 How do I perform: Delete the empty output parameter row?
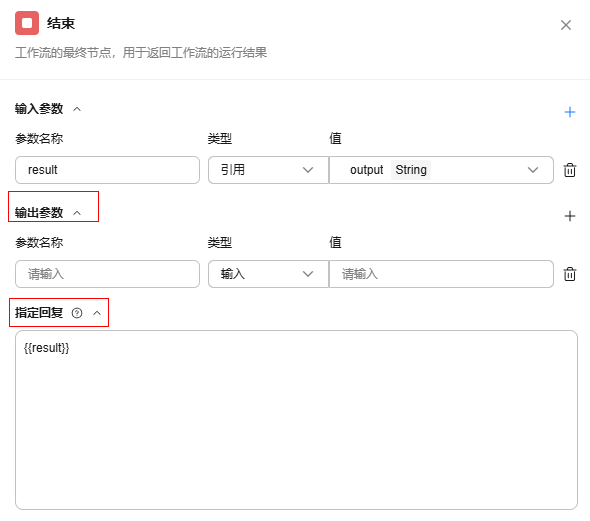coord(570,274)
